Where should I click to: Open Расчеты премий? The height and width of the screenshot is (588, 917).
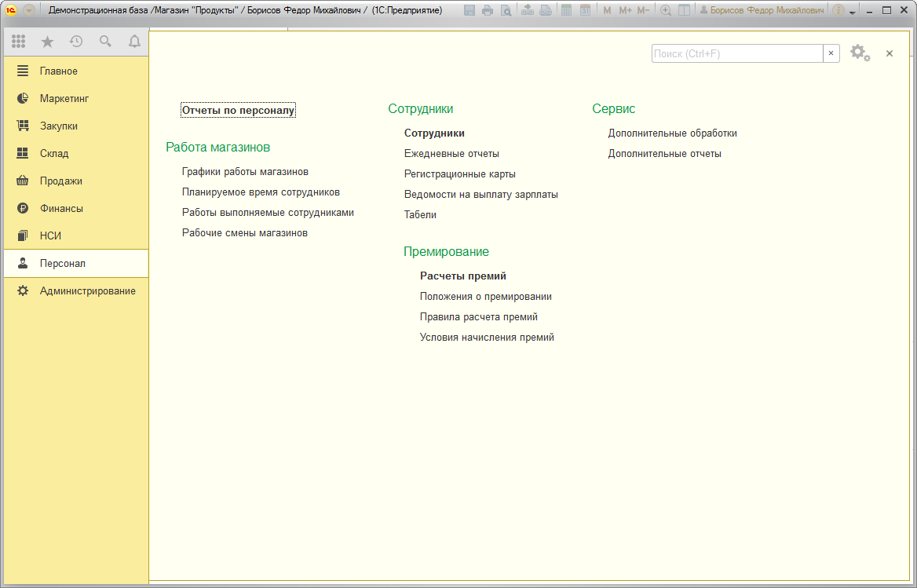coord(463,276)
